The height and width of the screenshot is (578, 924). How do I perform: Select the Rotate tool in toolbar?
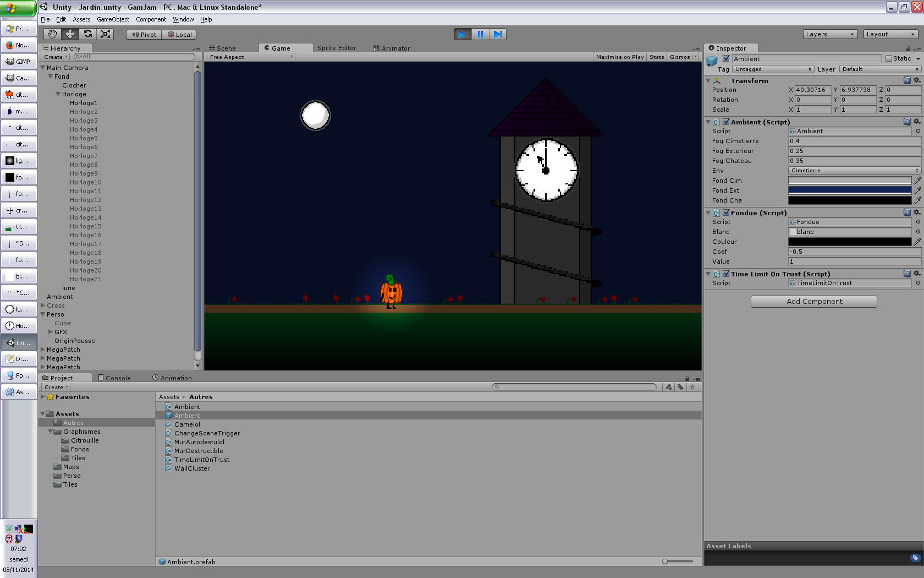[87, 34]
